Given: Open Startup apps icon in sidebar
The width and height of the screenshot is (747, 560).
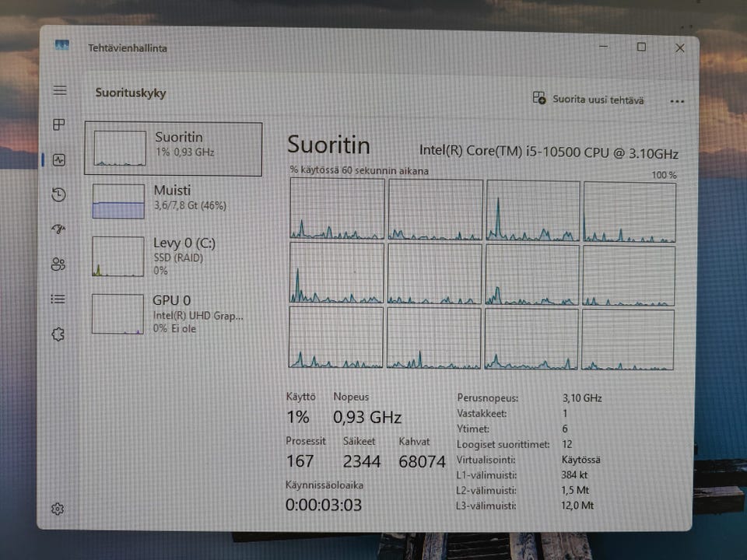Looking at the screenshot, I should (58, 229).
